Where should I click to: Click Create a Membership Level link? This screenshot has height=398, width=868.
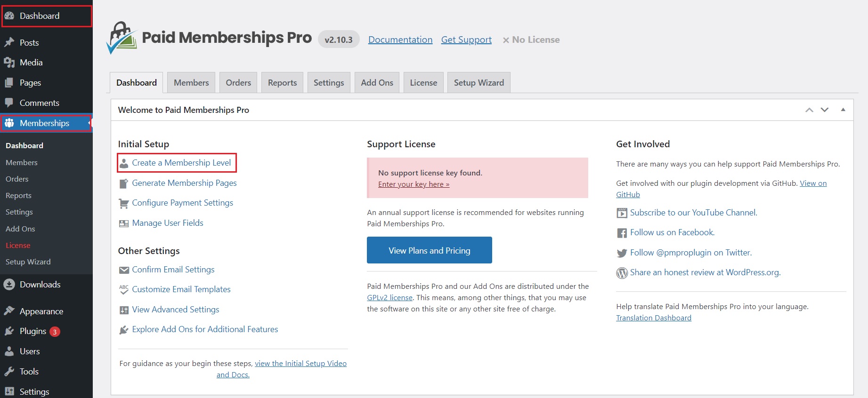pyautogui.click(x=181, y=162)
